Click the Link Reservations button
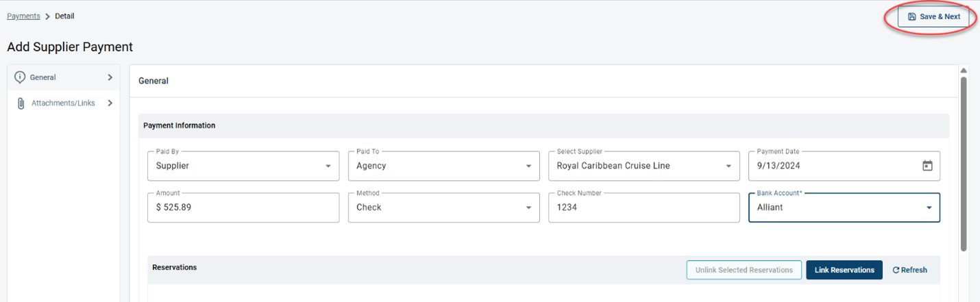 point(844,270)
